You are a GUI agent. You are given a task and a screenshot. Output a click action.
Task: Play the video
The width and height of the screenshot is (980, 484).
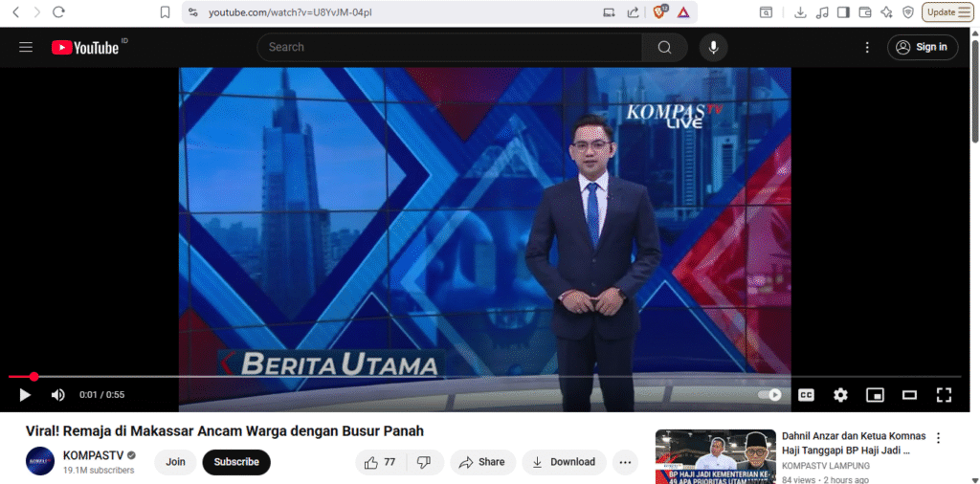(25, 395)
